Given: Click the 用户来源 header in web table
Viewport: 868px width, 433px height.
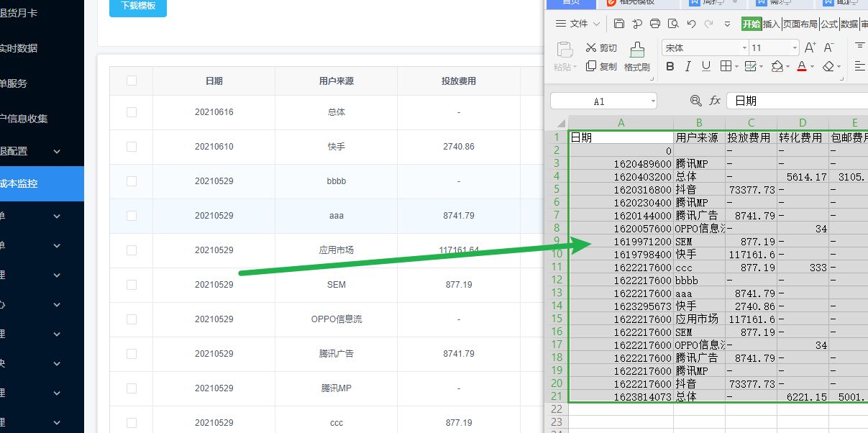Looking at the screenshot, I should [x=336, y=81].
